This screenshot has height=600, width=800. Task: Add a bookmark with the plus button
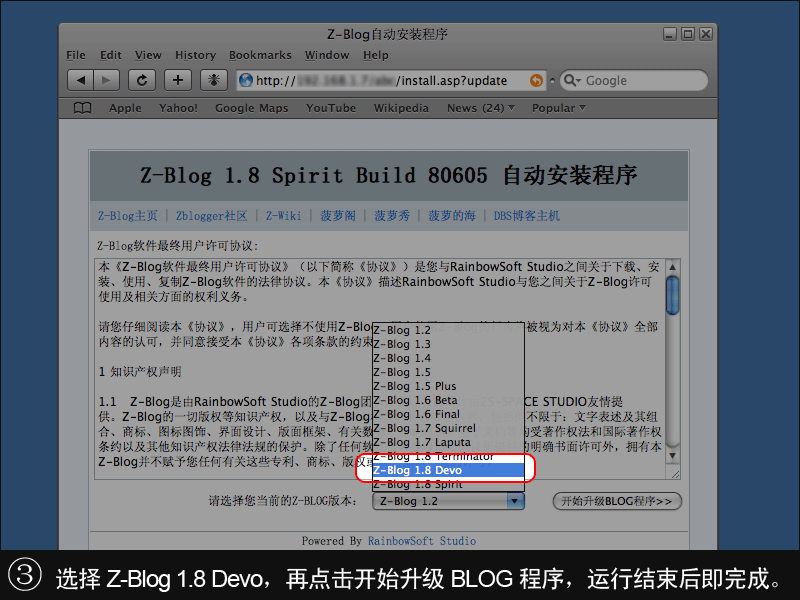[x=178, y=80]
